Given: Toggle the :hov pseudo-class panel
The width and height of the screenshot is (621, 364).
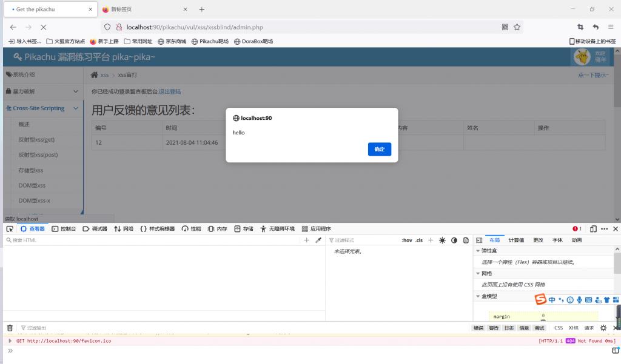Looking at the screenshot, I should click(406, 240).
